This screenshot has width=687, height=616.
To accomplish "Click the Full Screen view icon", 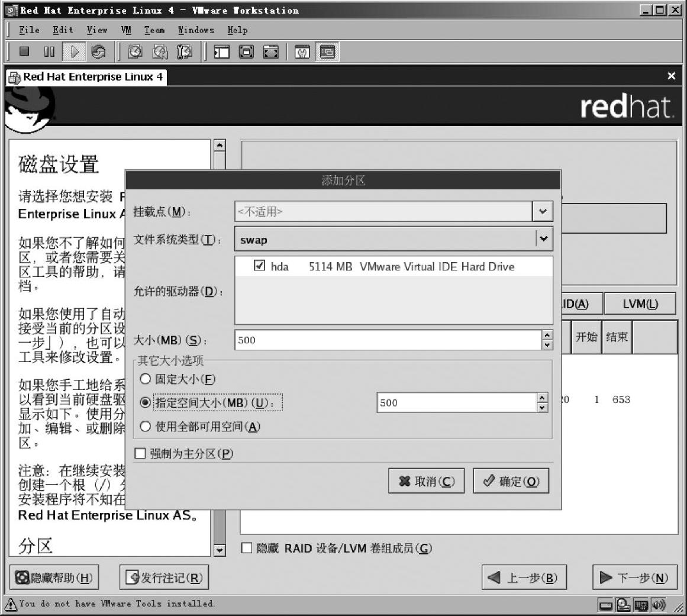I will pos(271,52).
